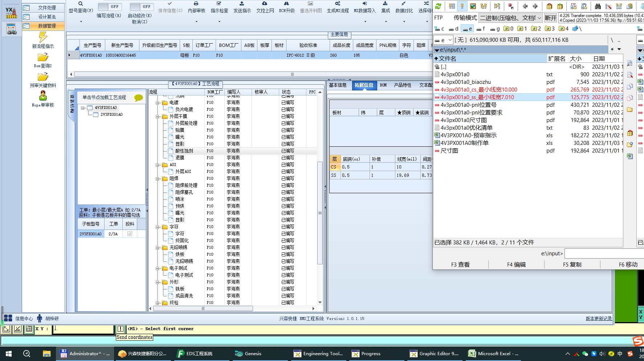644x361 pixels.
Task: Check the 4V3PX001A0 tree node box
Action: [90, 108]
